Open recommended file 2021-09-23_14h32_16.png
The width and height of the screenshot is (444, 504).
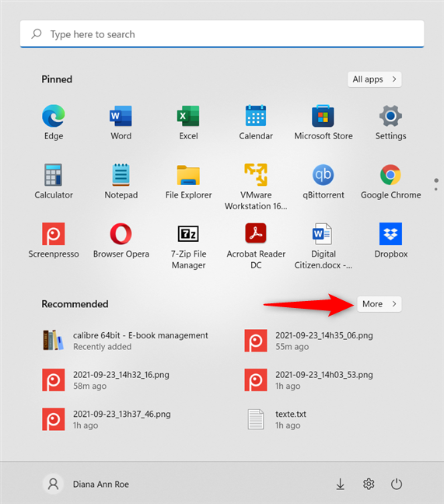coord(106,380)
